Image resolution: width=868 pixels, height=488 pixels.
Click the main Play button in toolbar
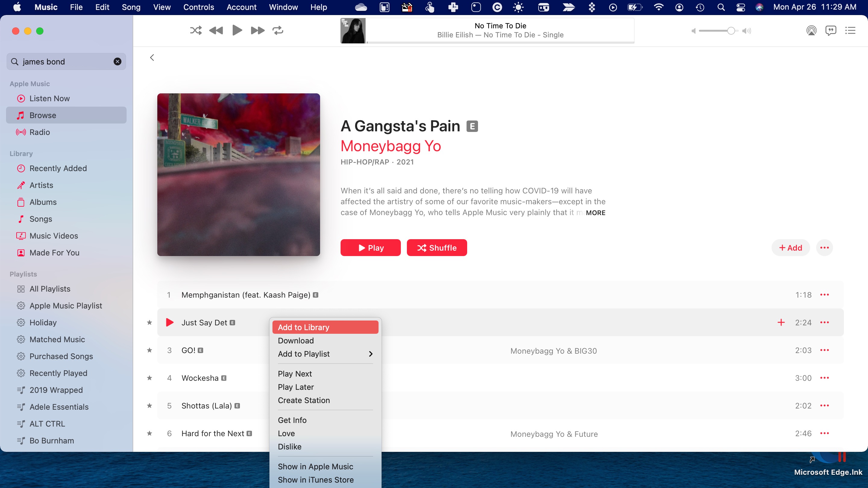coord(237,30)
